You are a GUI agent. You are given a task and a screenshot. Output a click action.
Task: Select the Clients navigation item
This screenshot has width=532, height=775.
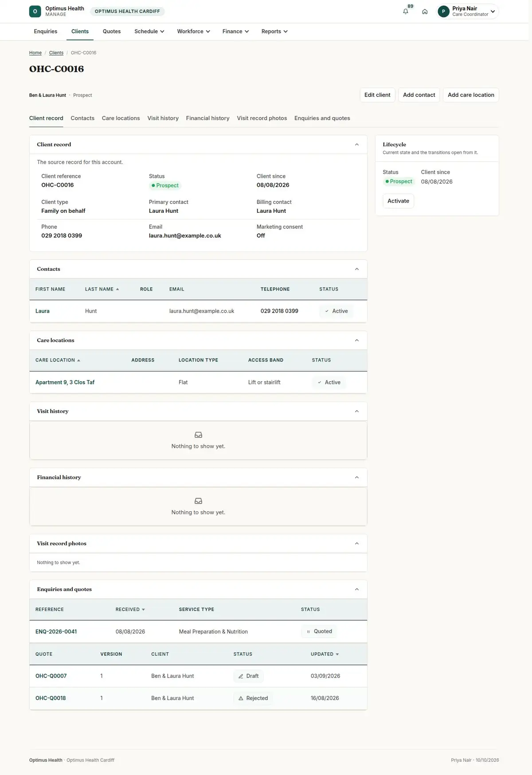pos(80,31)
